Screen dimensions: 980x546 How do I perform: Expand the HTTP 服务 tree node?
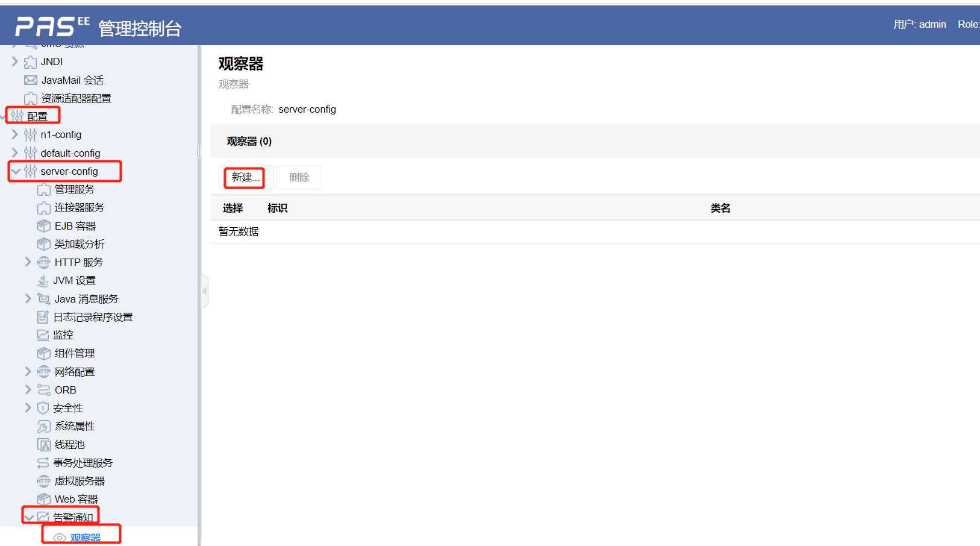tap(28, 262)
